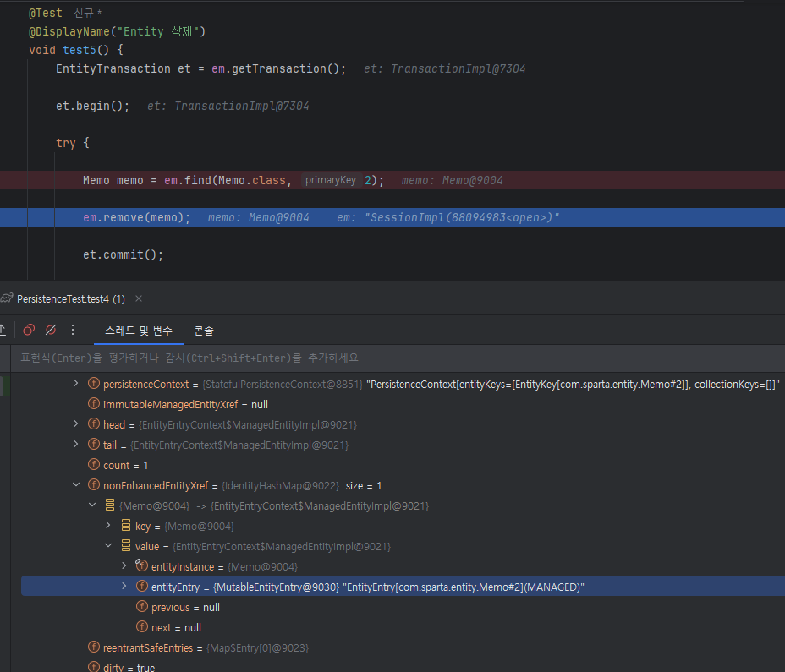Click the IdentityHashMap@9022 size = 1 value
Image resolution: width=785 pixels, height=672 pixels.
click(301, 486)
